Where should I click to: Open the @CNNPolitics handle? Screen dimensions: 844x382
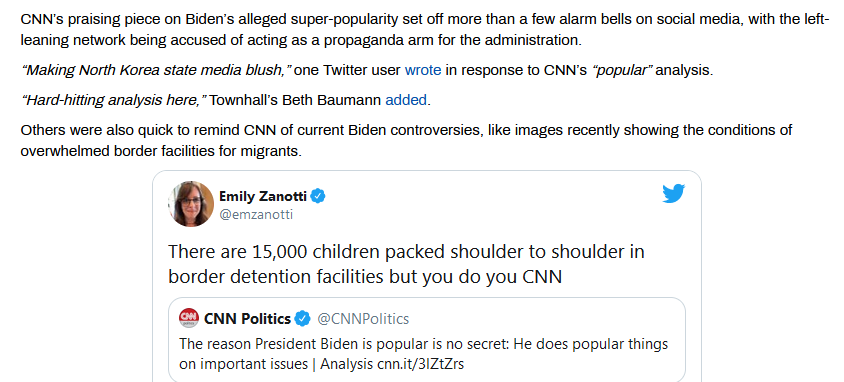pos(363,319)
